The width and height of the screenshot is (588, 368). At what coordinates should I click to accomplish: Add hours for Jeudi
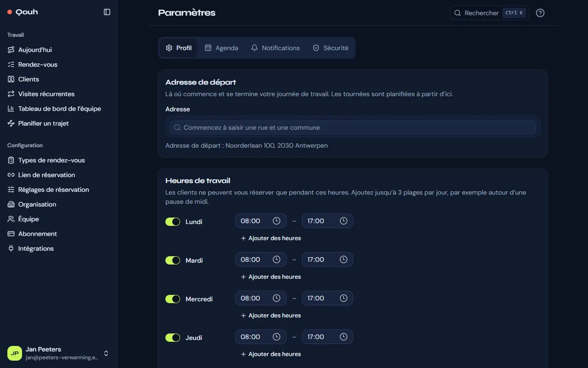(271, 354)
